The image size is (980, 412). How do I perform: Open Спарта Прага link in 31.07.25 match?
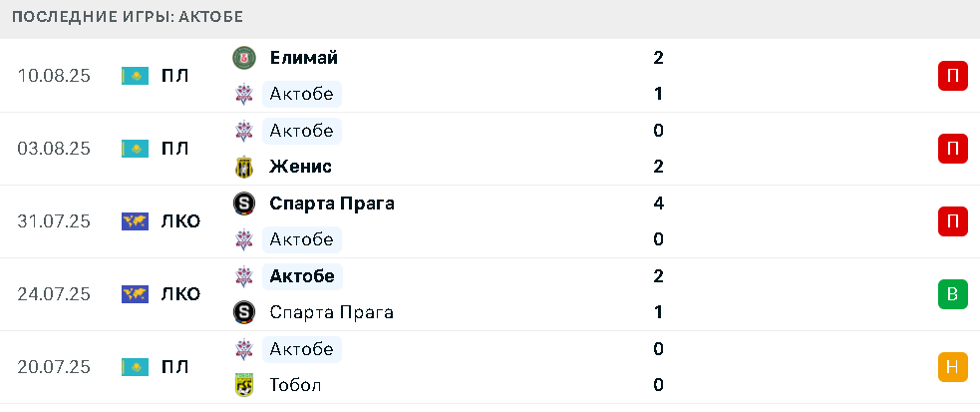coord(332,204)
